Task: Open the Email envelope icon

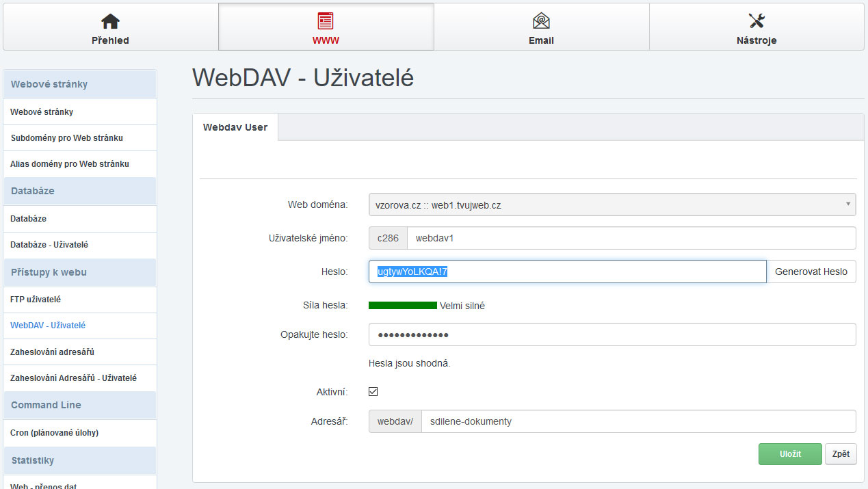Action: tap(541, 21)
